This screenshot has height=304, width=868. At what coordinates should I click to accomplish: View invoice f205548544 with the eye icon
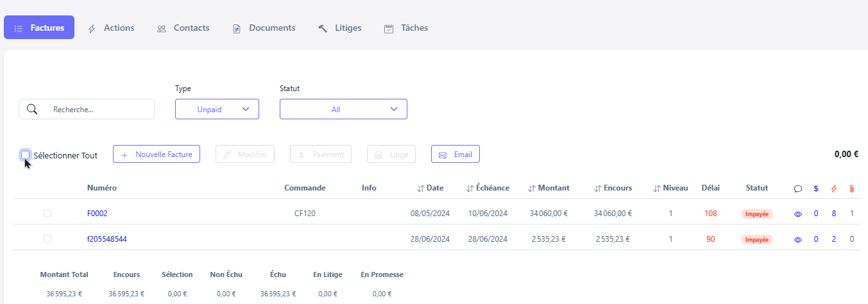[x=798, y=240]
